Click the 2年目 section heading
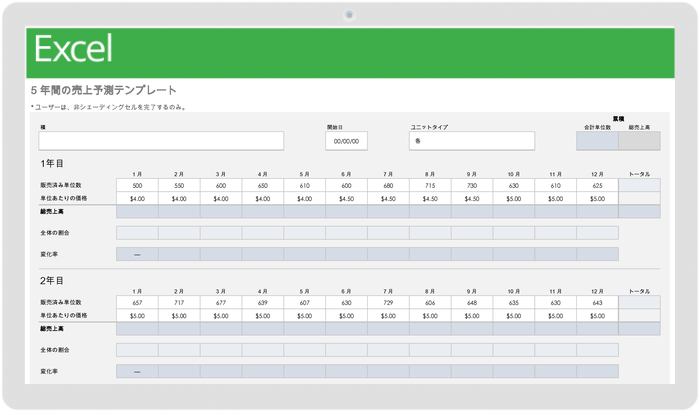The image size is (700, 412). coord(52,281)
